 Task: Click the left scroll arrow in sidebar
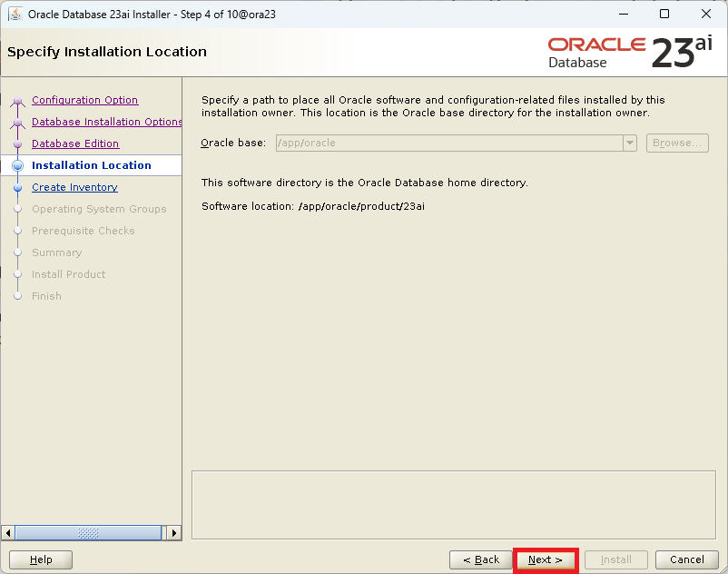click(8, 532)
